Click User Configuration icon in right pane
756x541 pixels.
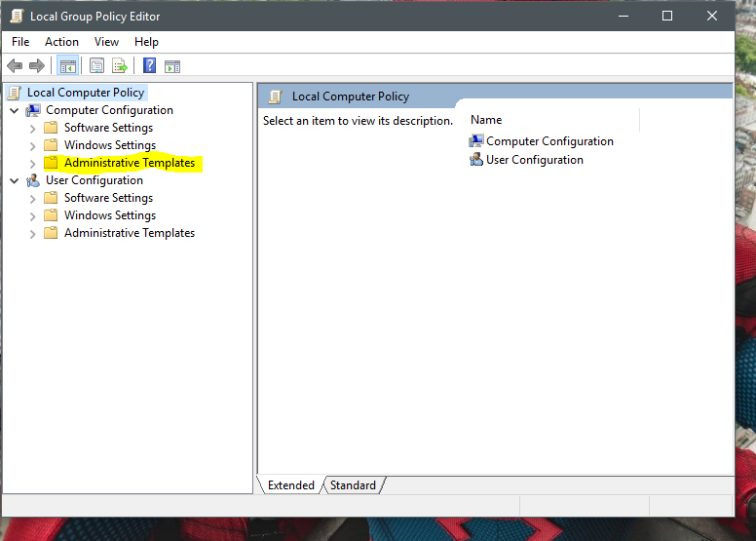tap(476, 159)
